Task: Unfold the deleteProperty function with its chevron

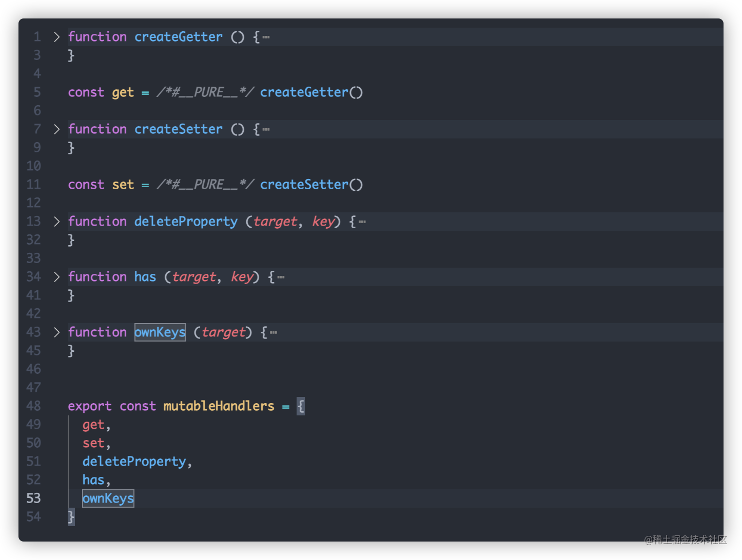Action: [x=57, y=222]
